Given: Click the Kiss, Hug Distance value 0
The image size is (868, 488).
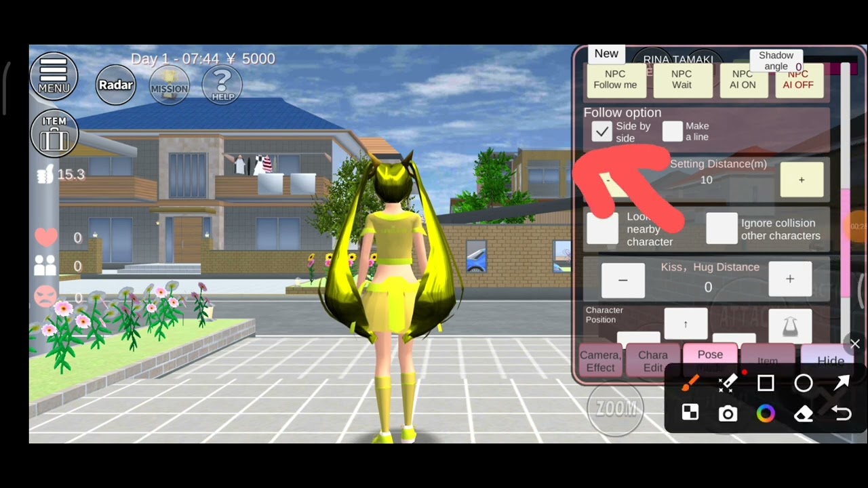Looking at the screenshot, I should 708,287.
